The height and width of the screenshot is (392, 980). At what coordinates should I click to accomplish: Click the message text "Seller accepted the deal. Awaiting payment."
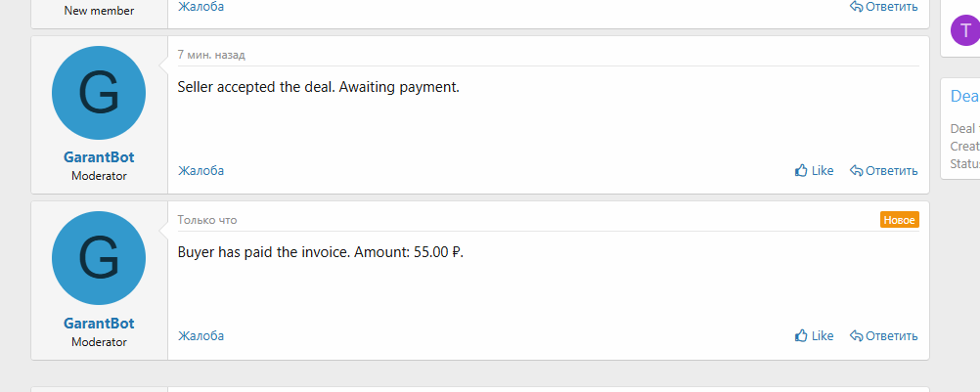[x=318, y=87]
